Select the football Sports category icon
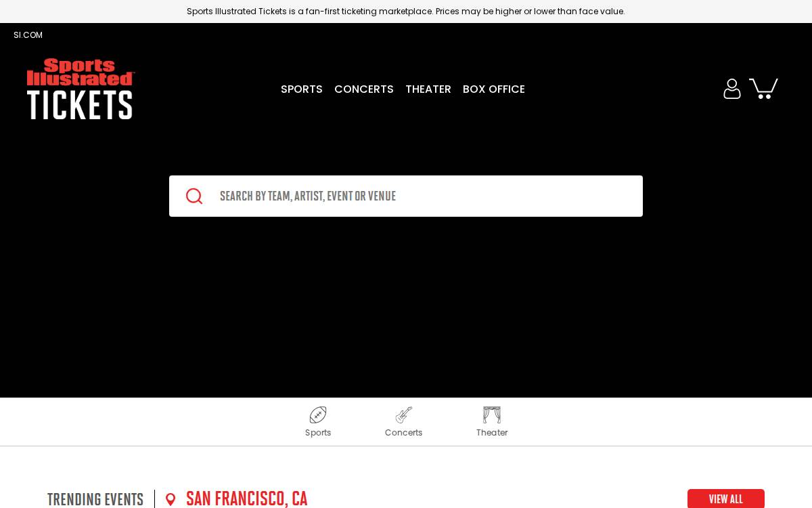Screen dimensions: 812x508 [x=318, y=415]
